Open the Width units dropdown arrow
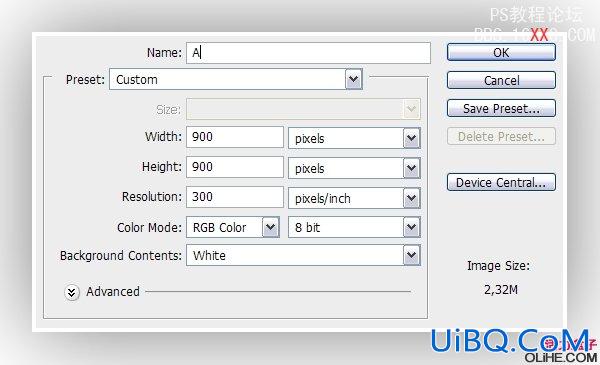This screenshot has height=365, width=600. point(412,138)
